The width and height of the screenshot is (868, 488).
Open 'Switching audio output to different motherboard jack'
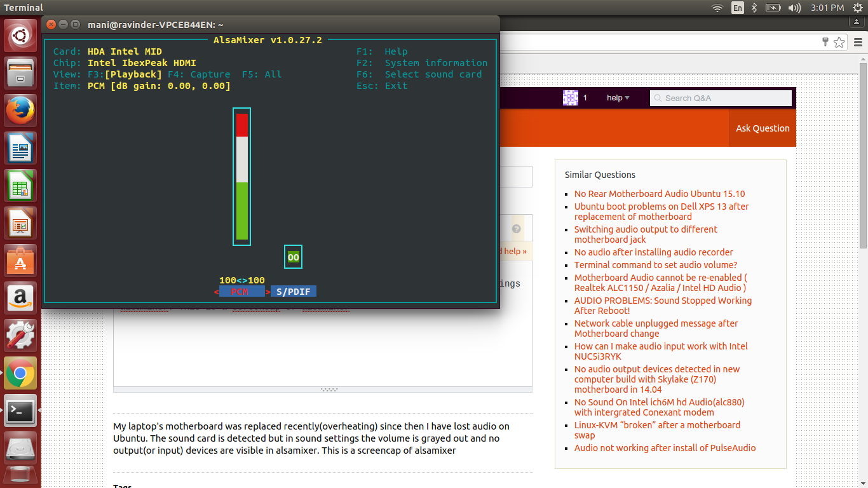[x=646, y=234]
